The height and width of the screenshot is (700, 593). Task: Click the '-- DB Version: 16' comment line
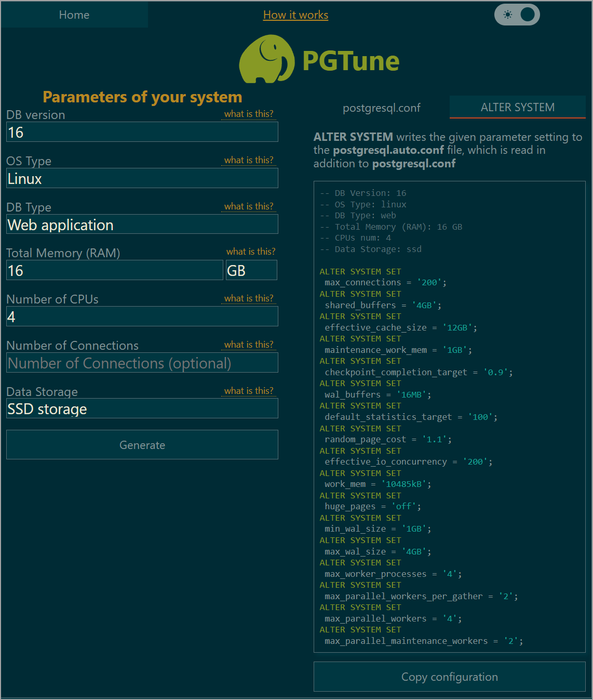tap(363, 193)
